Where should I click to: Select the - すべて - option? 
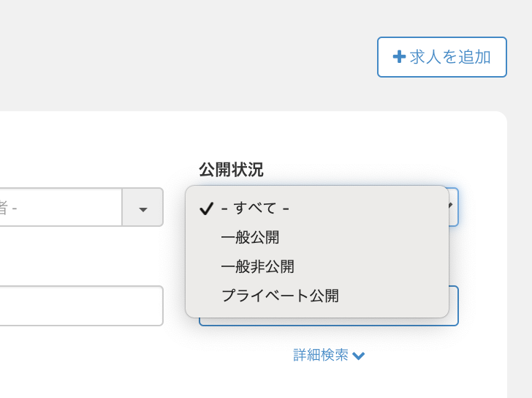(255, 209)
